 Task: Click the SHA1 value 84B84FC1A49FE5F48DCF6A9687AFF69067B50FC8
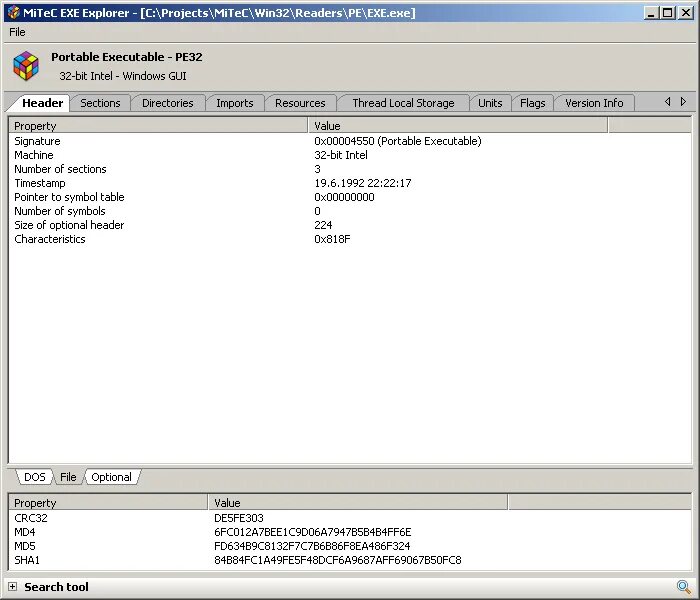point(338,560)
